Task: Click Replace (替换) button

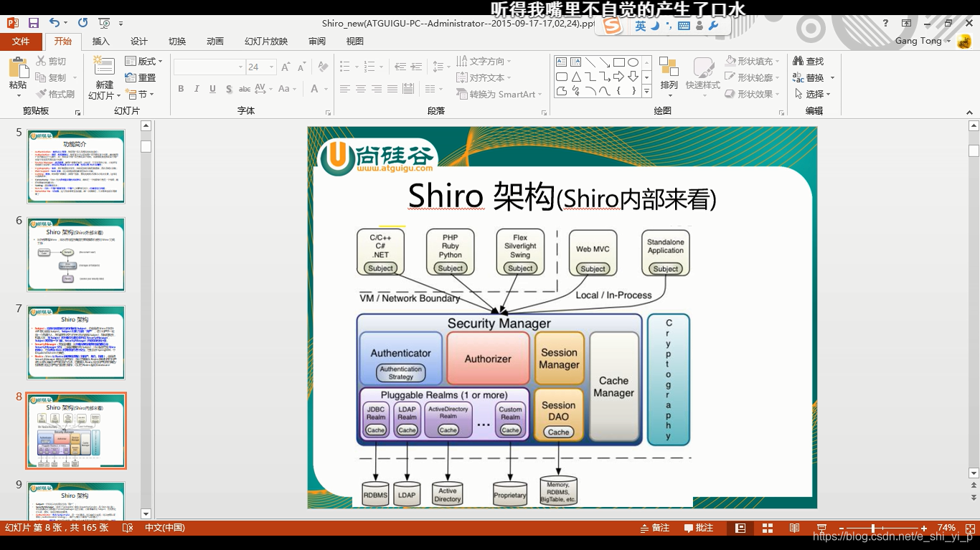Action: coord(814,77)
